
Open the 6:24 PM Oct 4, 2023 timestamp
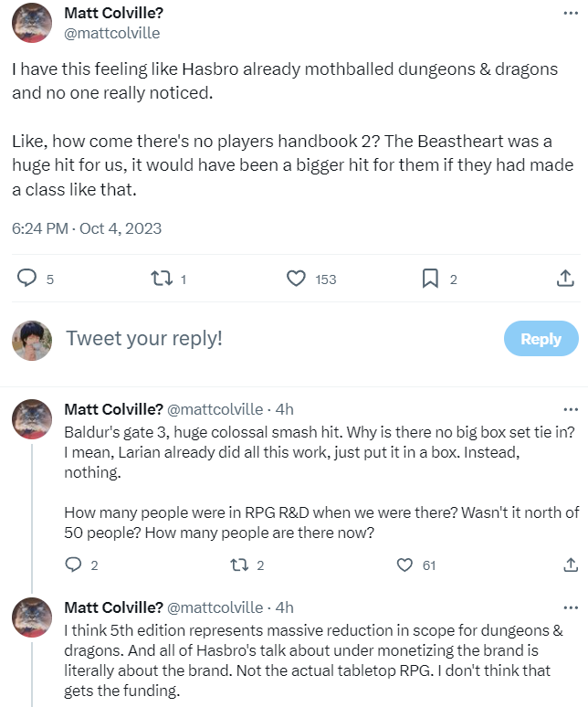[x=87, y=227]
